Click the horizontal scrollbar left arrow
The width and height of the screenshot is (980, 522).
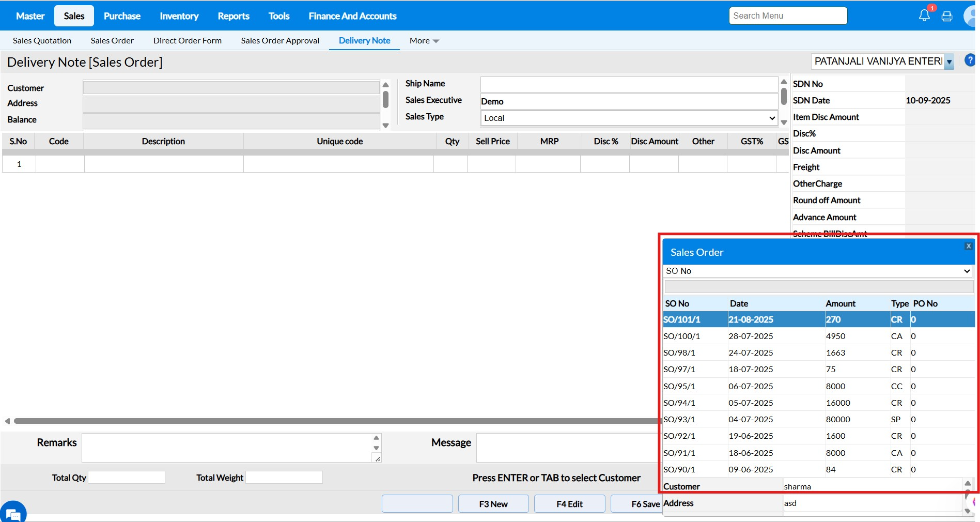[7, 421]
